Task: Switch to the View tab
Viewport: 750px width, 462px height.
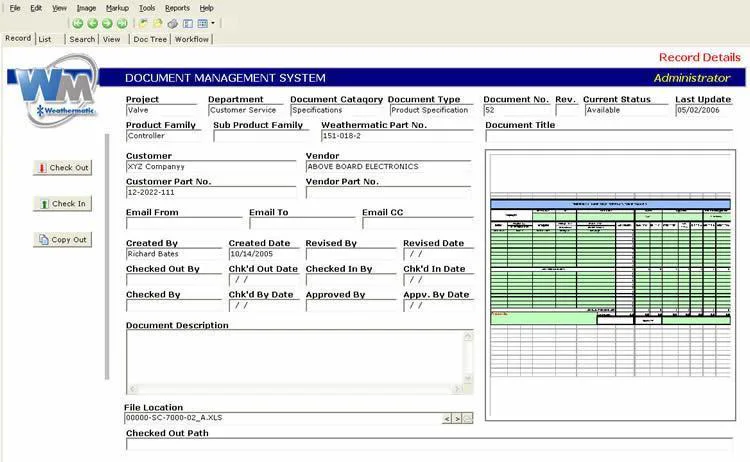Action: point(111,39)
